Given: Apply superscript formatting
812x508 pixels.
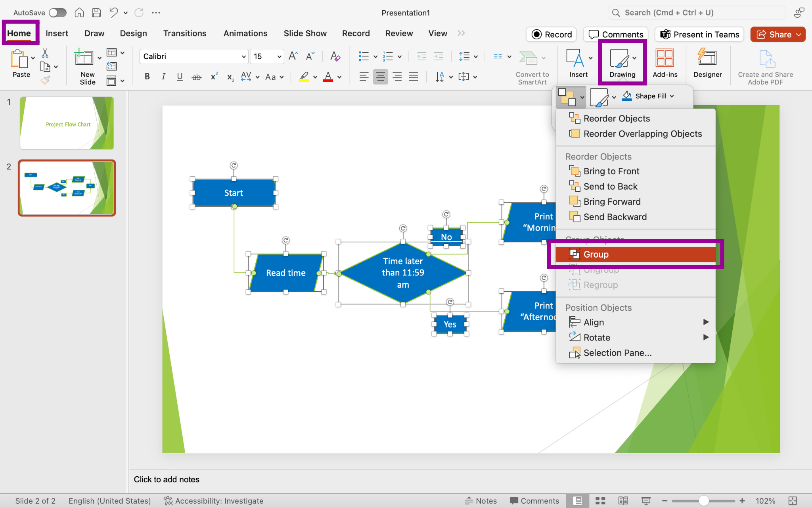Looking at the screenshot, I should click(x=214, y=76).
